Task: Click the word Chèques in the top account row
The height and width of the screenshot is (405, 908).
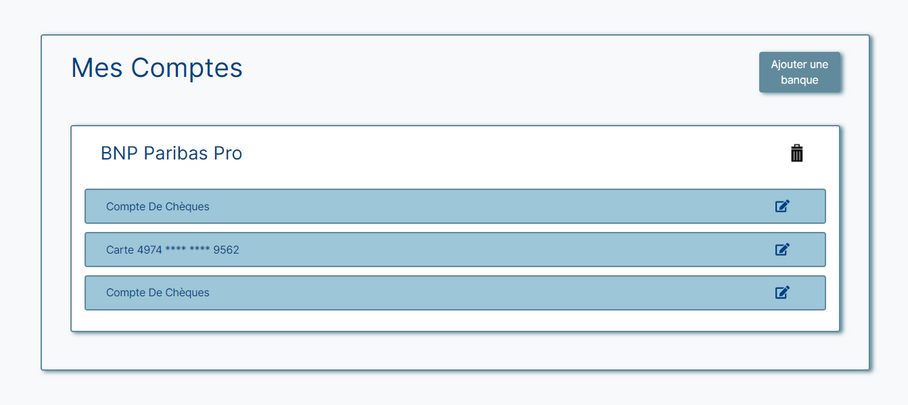Action: click(189, 207)
